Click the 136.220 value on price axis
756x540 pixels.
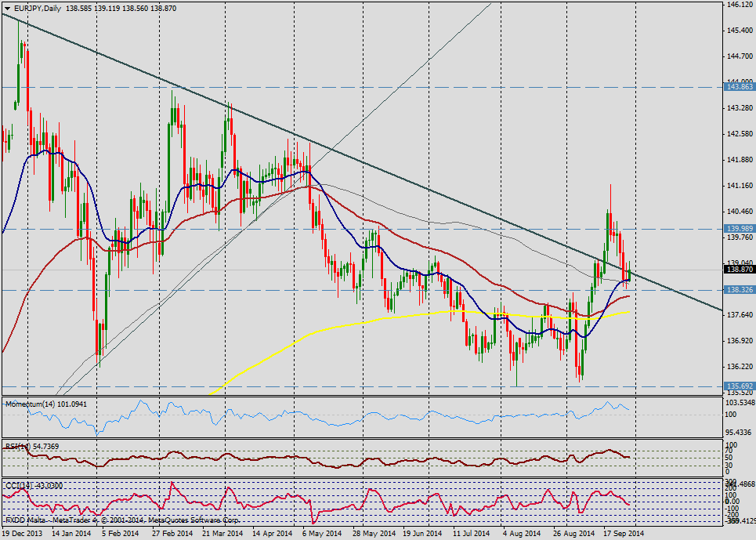coord(739,366)
